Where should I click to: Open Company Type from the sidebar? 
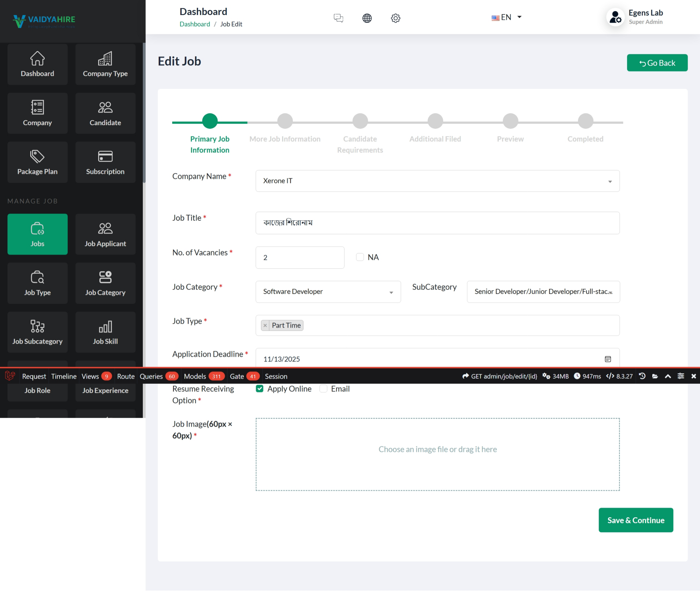(105, 64)
